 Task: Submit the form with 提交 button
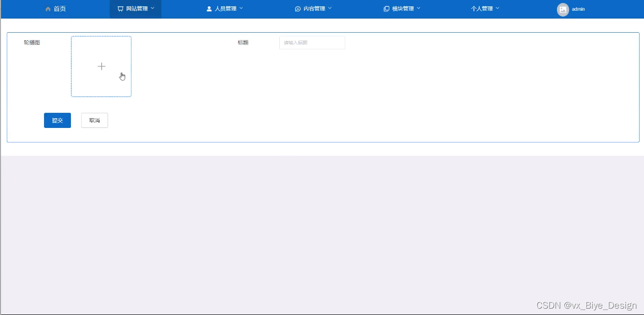pyautogui.click(x=57, y=121)
